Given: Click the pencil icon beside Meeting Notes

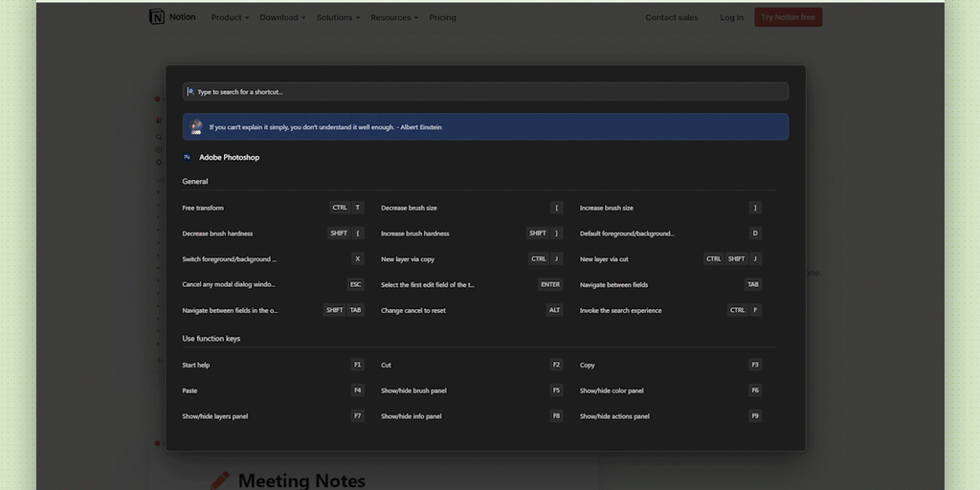Looking at the screenshot, I should point(220,479).
